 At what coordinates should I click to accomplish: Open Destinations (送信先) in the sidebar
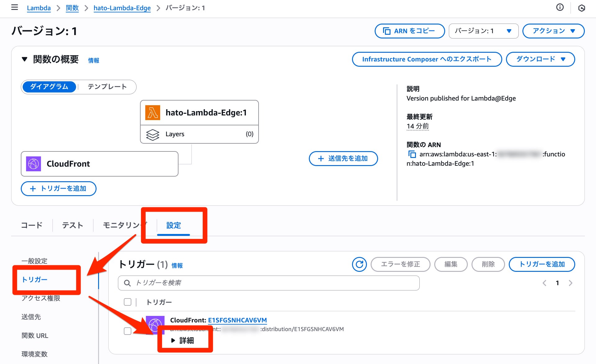pos(31,317)
